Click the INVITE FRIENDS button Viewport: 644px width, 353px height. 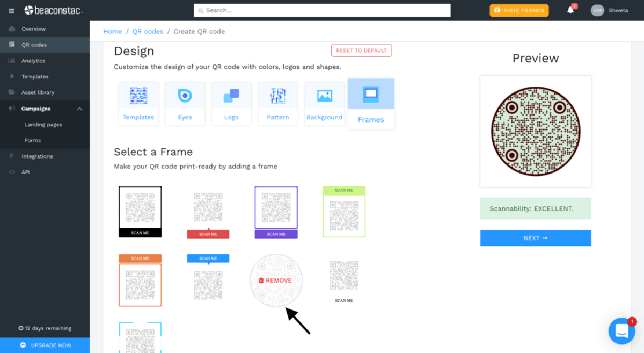tap(519, 10)
